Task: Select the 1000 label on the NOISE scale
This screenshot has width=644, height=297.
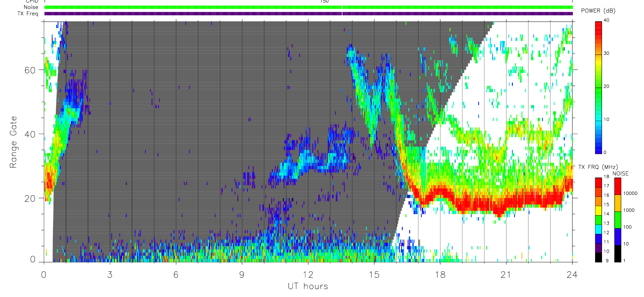Action: pyautogui.click(x=629, y=210)
